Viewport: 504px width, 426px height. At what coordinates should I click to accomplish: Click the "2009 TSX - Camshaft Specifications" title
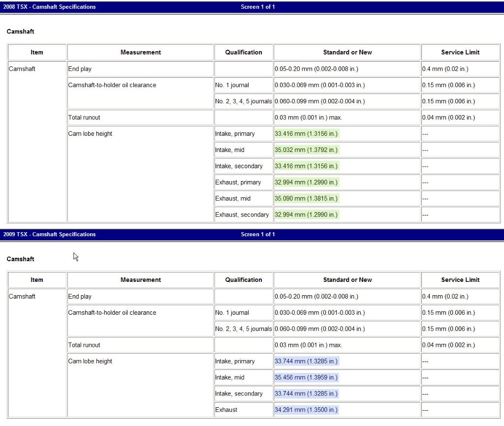50,234
